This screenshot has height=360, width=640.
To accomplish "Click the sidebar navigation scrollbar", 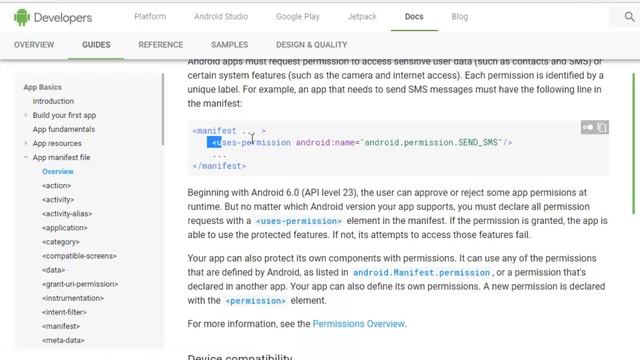I will click(x=163, y=109).
